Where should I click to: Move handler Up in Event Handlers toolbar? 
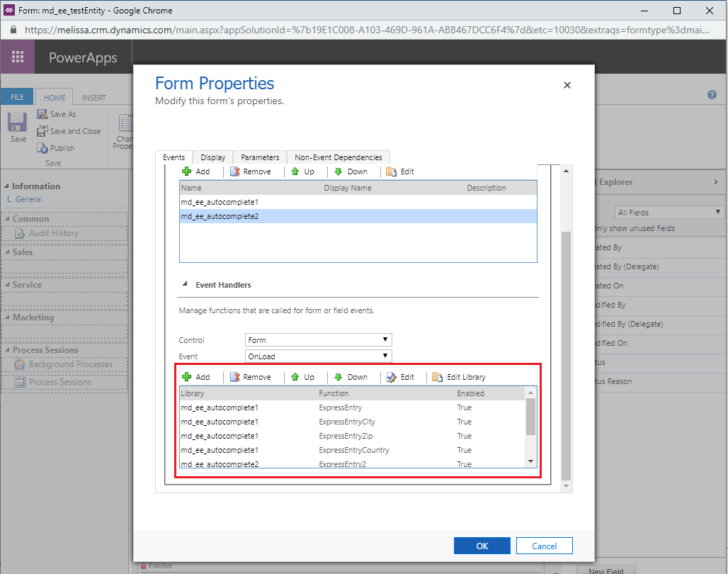click(x=302, y=377)
